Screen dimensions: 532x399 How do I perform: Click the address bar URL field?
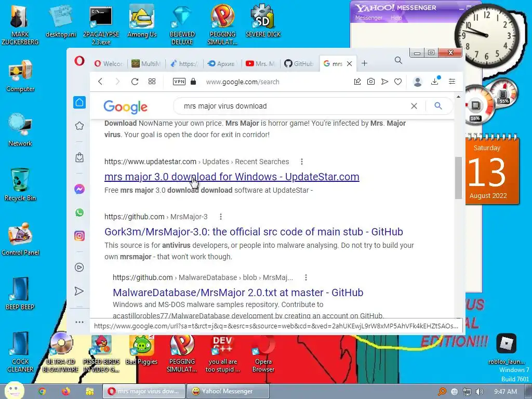point(243,82)
